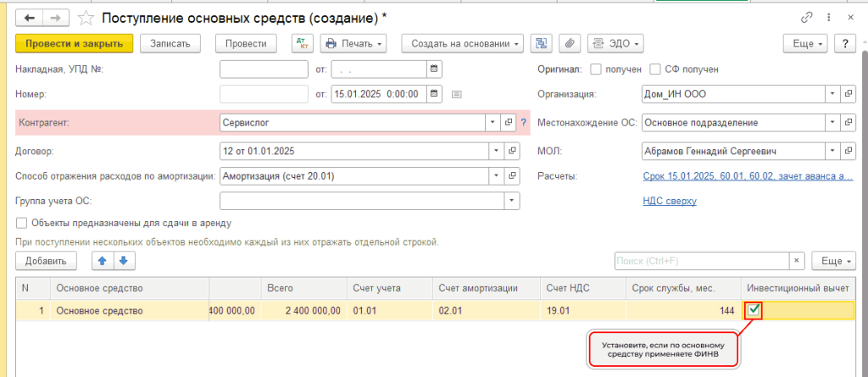Open the three-dot window menu
The height and width of the screenshot is (377, 868).
pyautogui.click(x=829, y=18)
